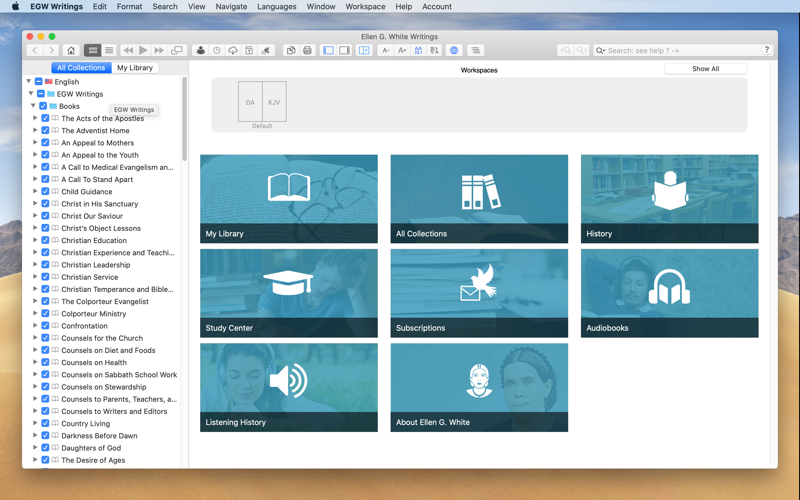Open the Navigate menu

tap(231, 6)
